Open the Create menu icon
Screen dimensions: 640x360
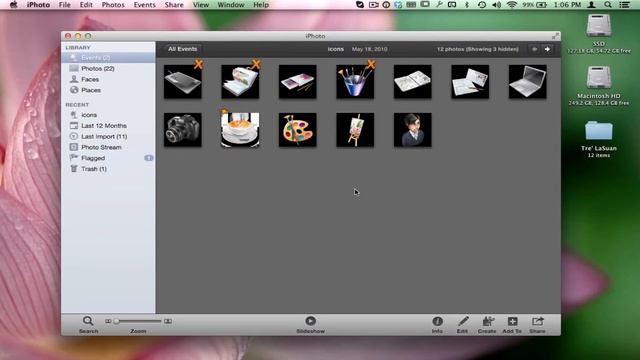tap(487, 321)
